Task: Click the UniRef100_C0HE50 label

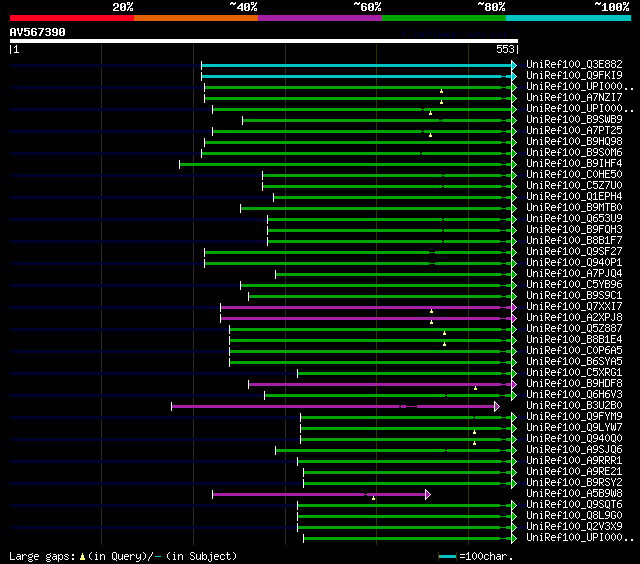Action: point(574,175)
